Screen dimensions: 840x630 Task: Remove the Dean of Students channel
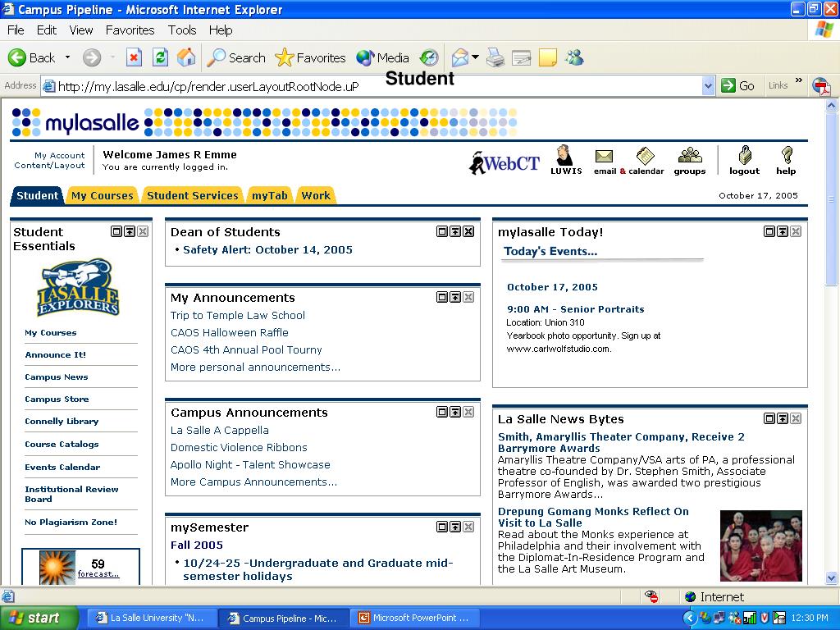point(468,231)
